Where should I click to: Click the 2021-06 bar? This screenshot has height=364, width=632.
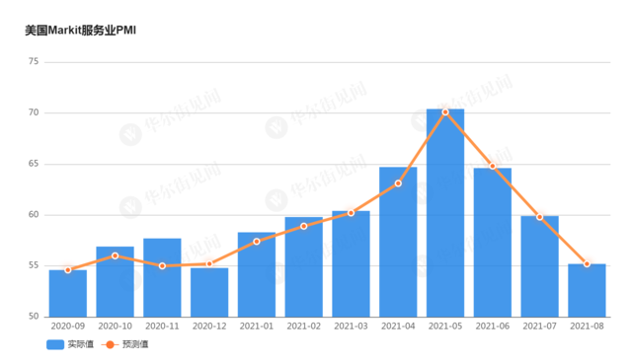pyautogui.click(x=493, y=243)
